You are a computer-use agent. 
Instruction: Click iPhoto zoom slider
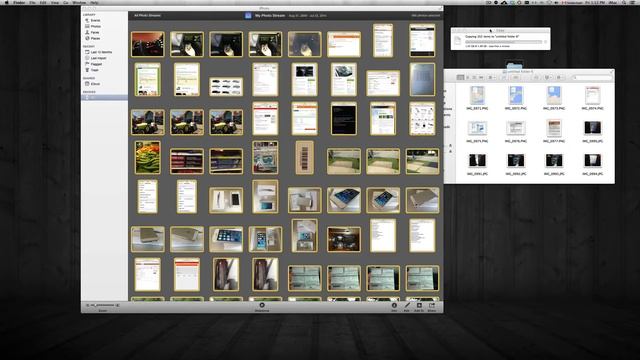pyautogui.click(x=102, y=305)
